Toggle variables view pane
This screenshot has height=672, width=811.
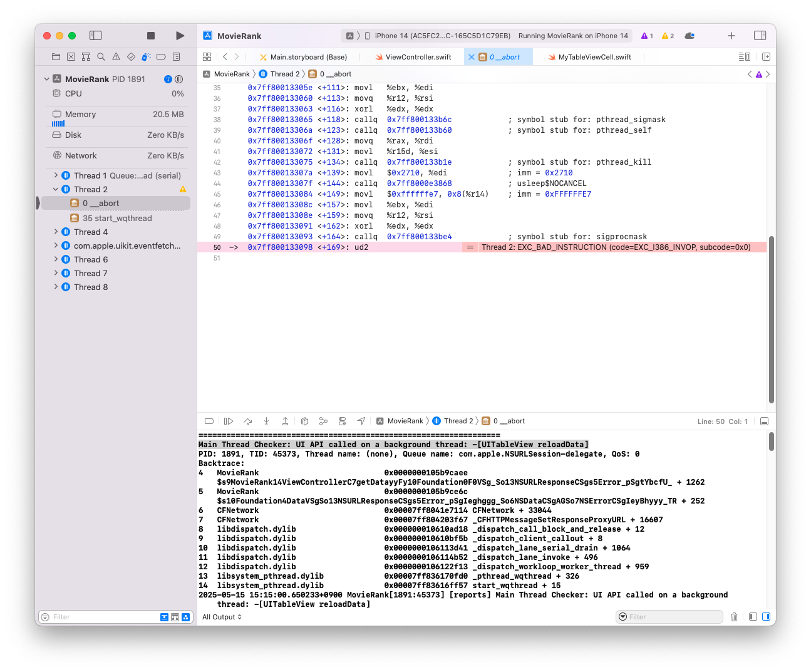pos(753,617)
